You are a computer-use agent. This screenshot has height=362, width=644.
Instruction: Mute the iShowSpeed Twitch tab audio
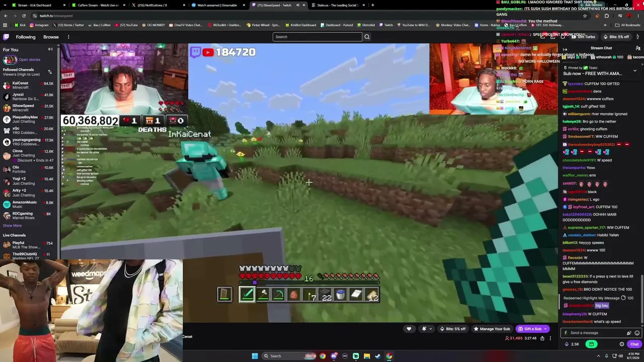click(297, 5)
